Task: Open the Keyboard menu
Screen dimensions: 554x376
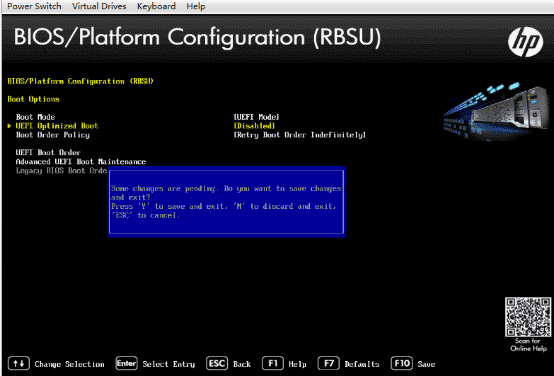Action: tap(156, 6)
